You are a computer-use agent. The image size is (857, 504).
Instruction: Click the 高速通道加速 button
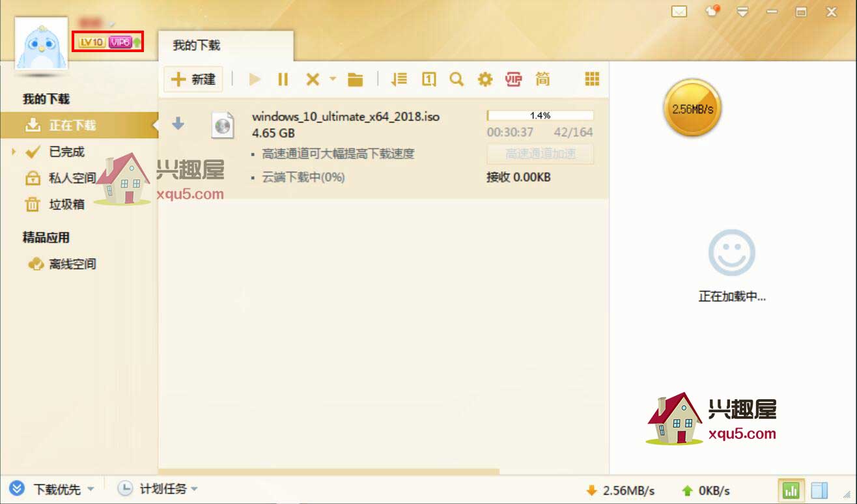click(x=540, y=154)
